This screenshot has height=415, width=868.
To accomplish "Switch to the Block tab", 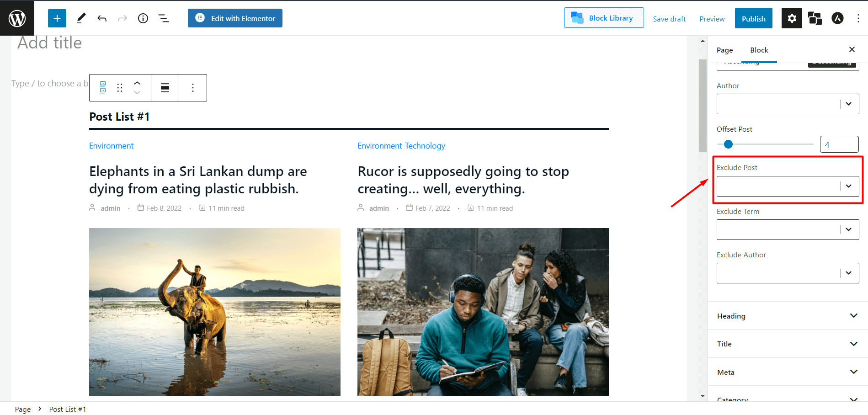I will point(759,50).
